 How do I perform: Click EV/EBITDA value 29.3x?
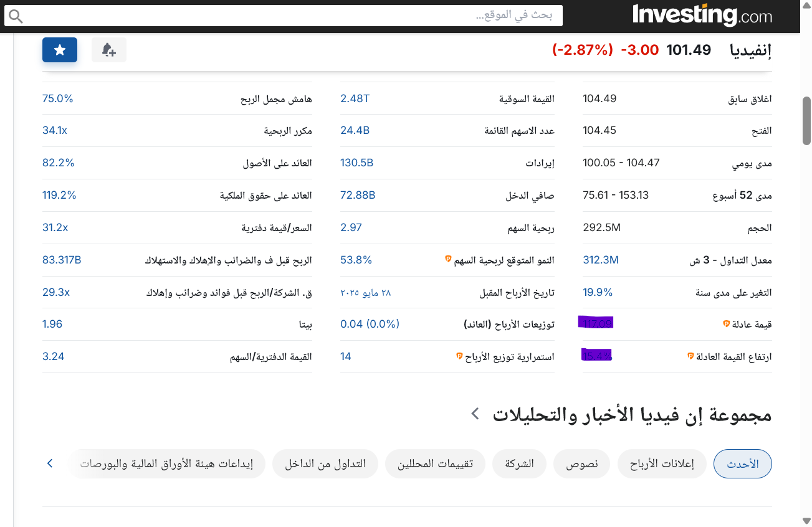[56, 293]
